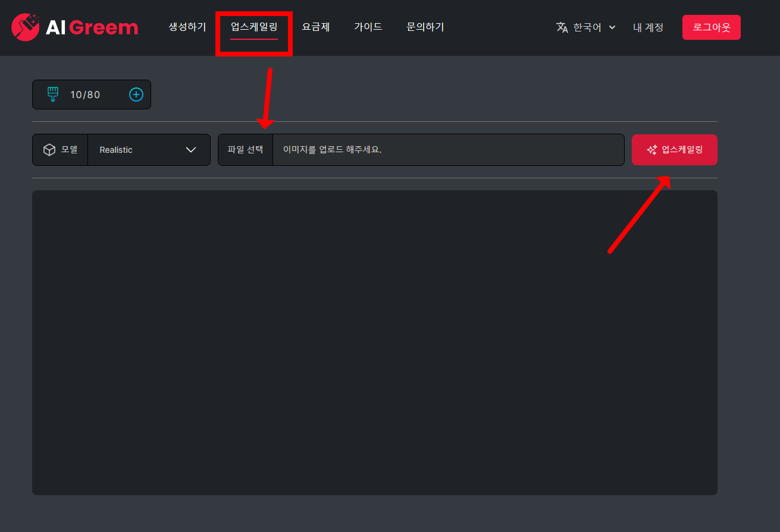This screenshot has height=532, width=780.
Task: Open the 생성하기 menu
Action: coord(187,27)
